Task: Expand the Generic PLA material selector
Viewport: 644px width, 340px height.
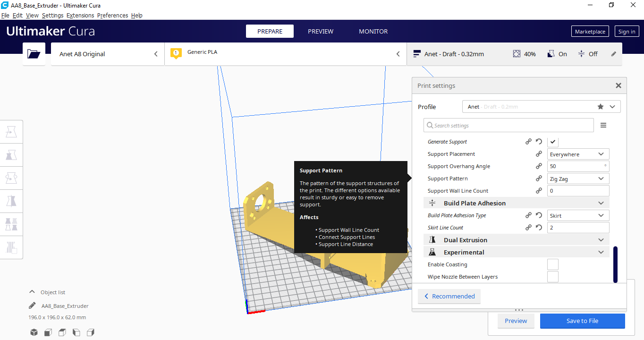Action: (286, 54)
